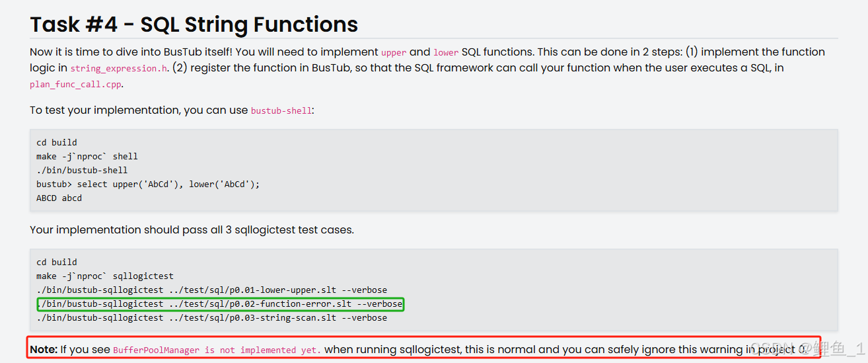Click the bustub-shell inline code text
The image size is (868, 363).
[281, 110]
